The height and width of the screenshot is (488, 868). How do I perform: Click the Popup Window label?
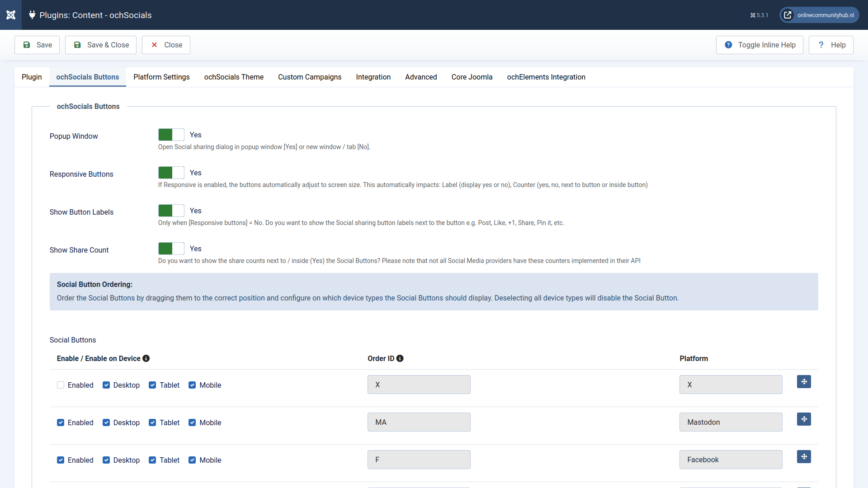[74, 136]
